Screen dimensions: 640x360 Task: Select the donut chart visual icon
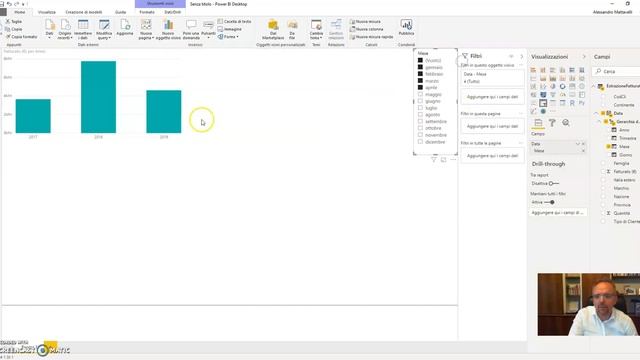(562, 87)
